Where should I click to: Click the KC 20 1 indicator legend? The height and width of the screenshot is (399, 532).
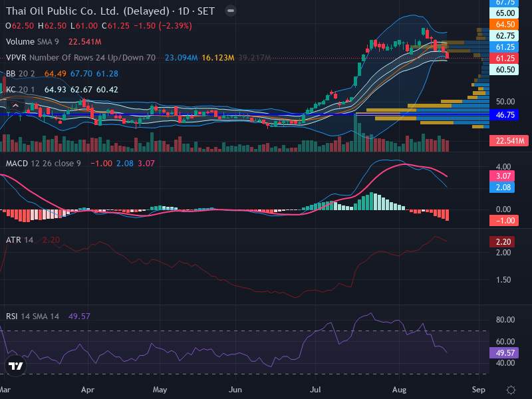[x=21, y=90]
